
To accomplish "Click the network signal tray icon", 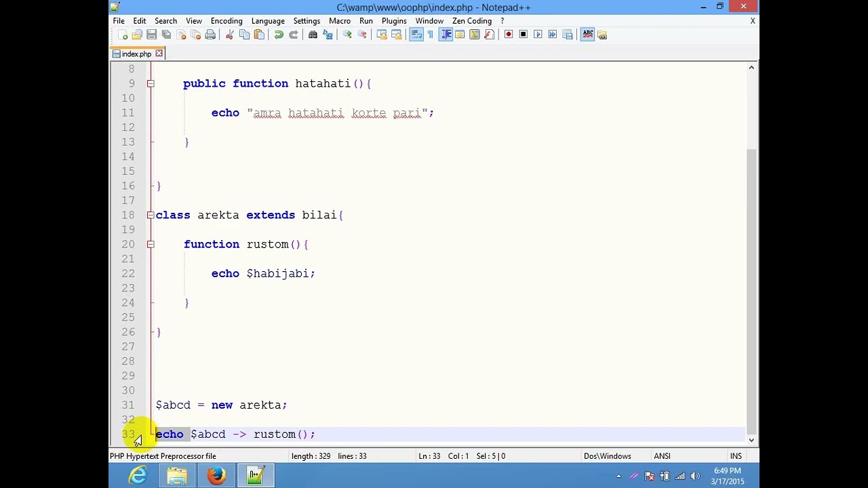I will click(x=679, y=476).
